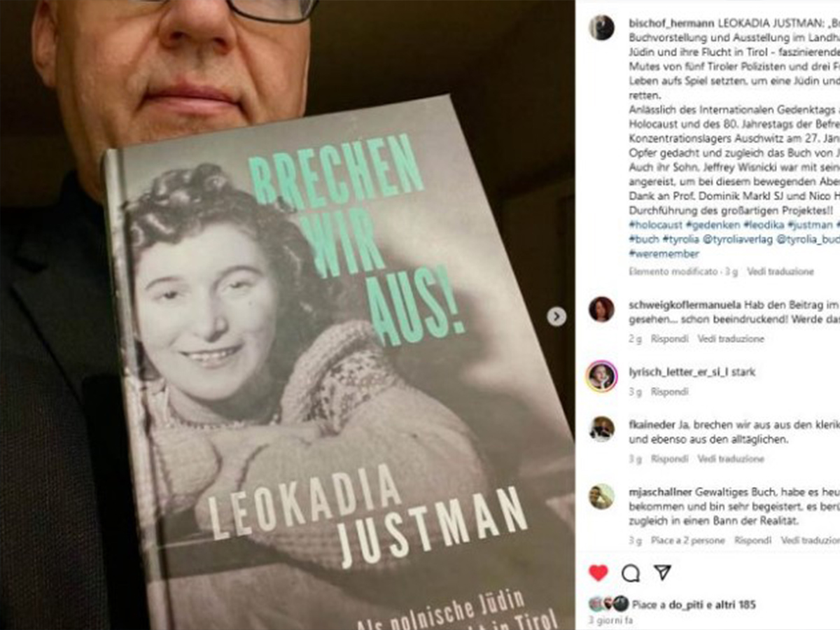Open the #weremember hashtag
Image resolution: width=840 pixels, height=630 pixels.
point(664,253)
